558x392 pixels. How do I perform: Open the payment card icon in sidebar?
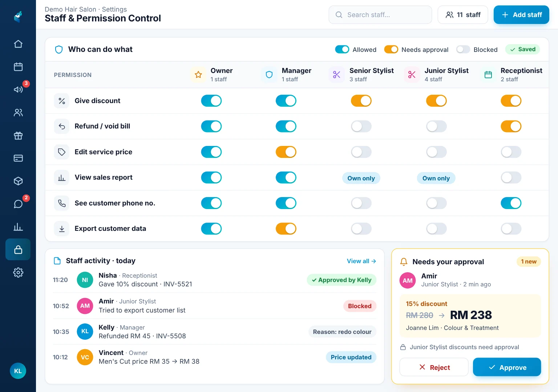pos(18,158)
